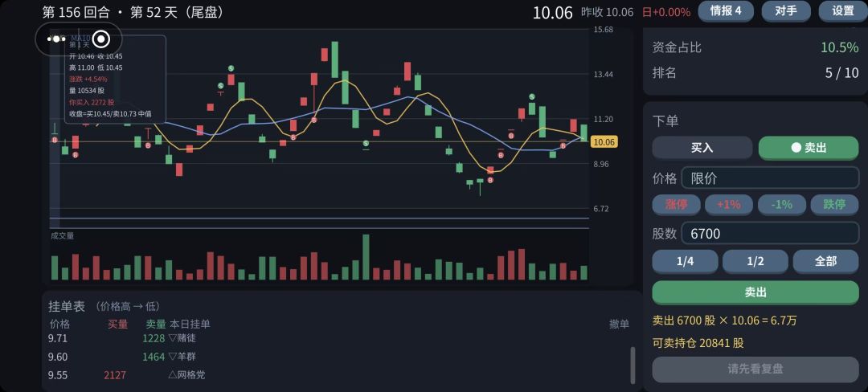Submit with the wide green 卖出 button
The image size is (868, 392).
[755, 292]
